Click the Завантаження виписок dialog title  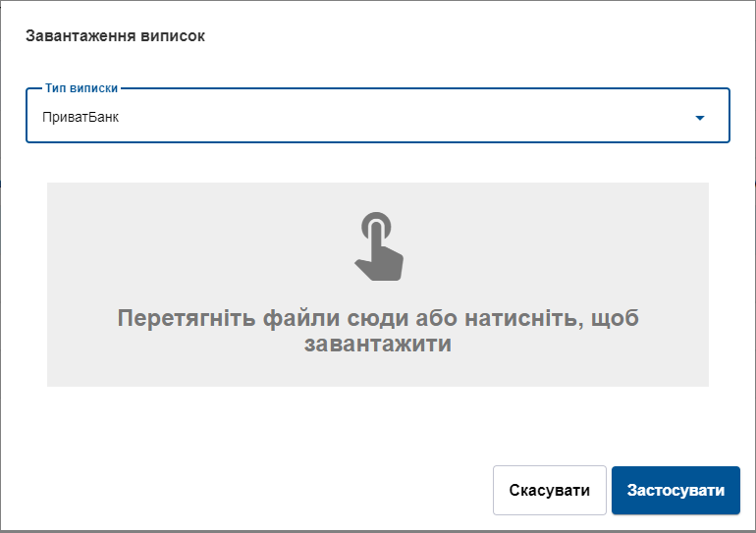115,35
